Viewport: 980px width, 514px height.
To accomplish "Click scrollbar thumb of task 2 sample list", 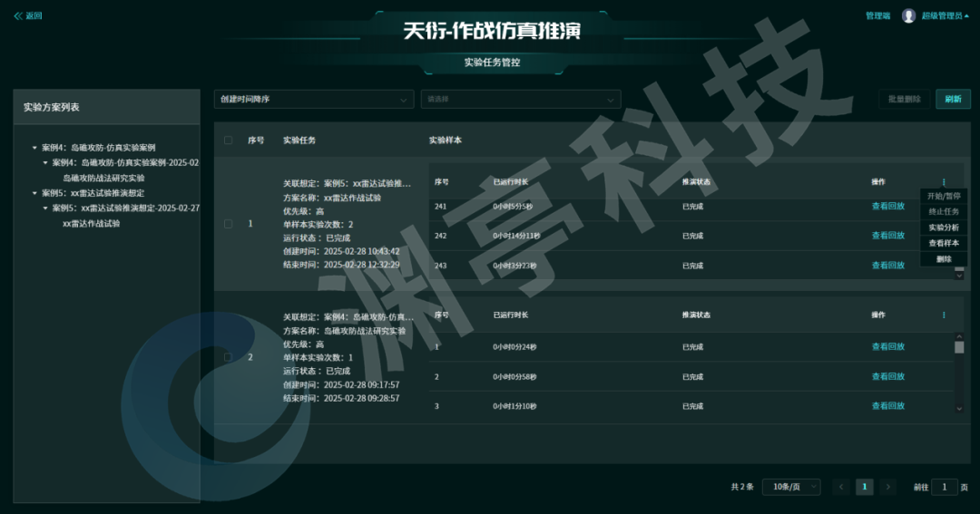I will tap(959, 347).
